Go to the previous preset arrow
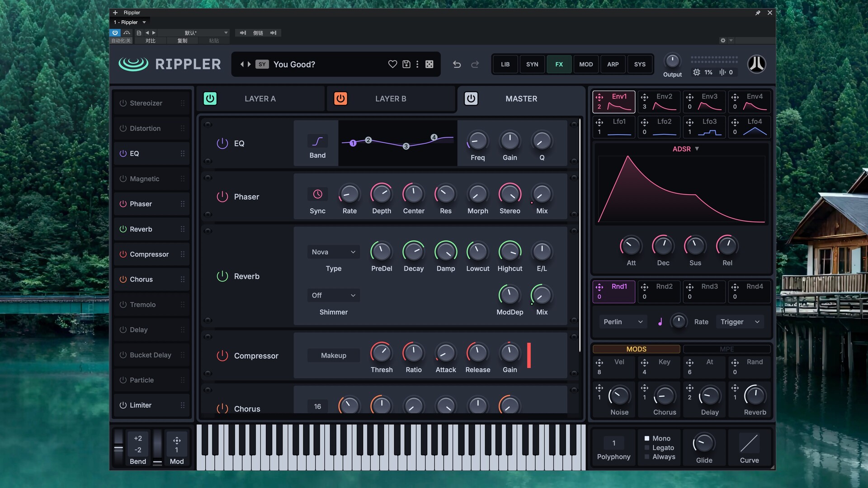This screenshot has width=868, height=488. 242,64
